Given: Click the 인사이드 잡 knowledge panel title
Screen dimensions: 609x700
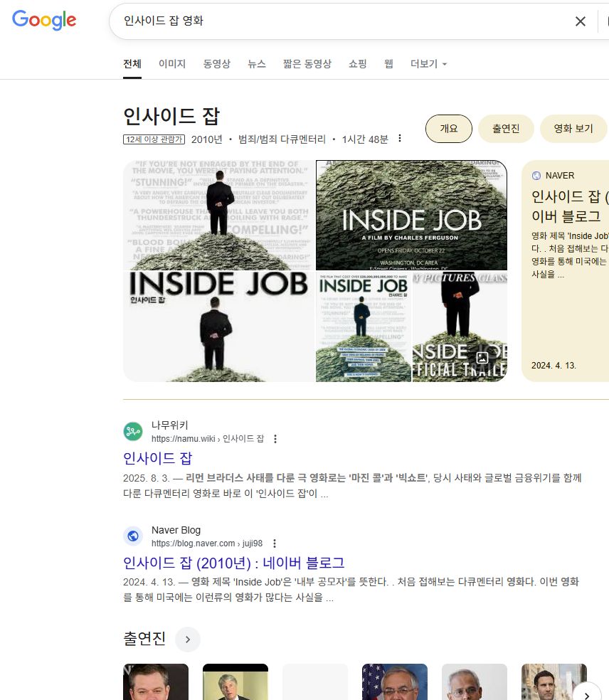Looking at the screenshot, I should tap(171, 116).
